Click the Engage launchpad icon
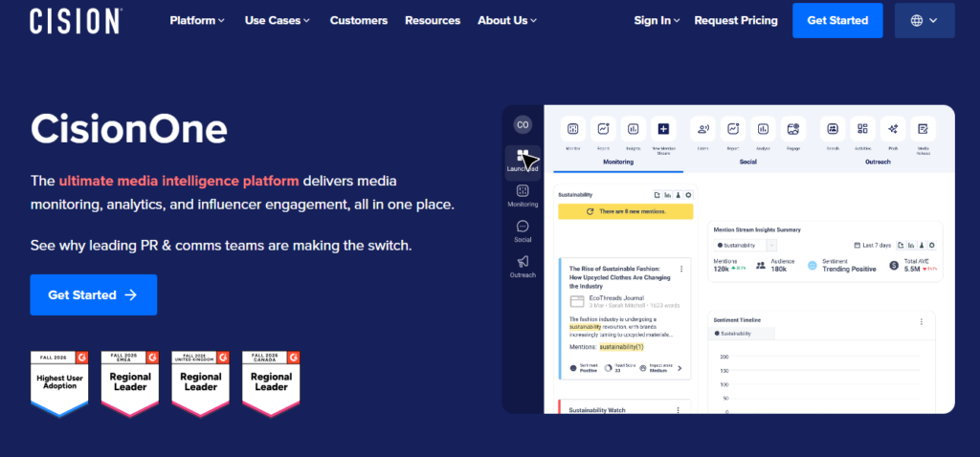Screen dimensions: 980x457 click(x=793, y=129)
